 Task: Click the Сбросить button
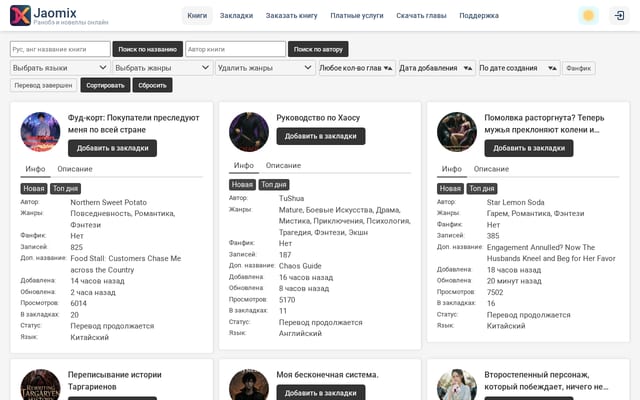pos(152,85)
